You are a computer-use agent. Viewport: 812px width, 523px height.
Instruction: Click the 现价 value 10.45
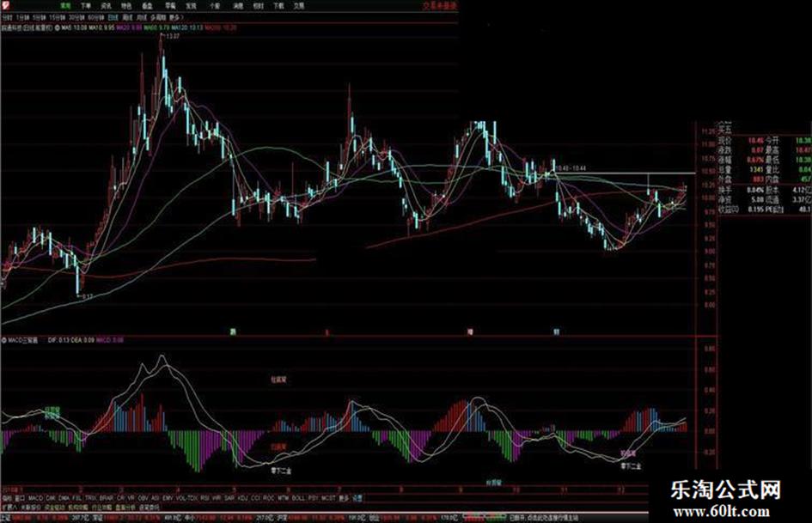(x=755, y=141)
